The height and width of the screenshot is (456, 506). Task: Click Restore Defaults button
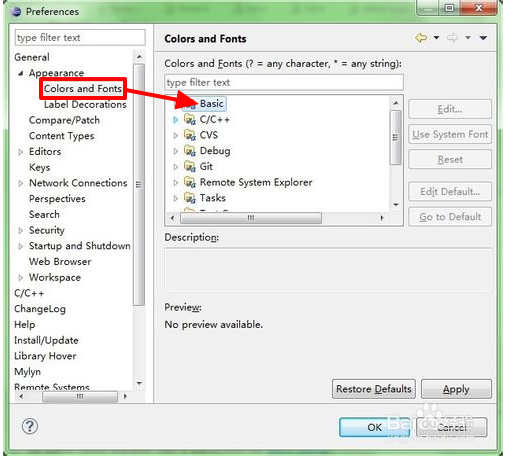[x=374, y=389]
